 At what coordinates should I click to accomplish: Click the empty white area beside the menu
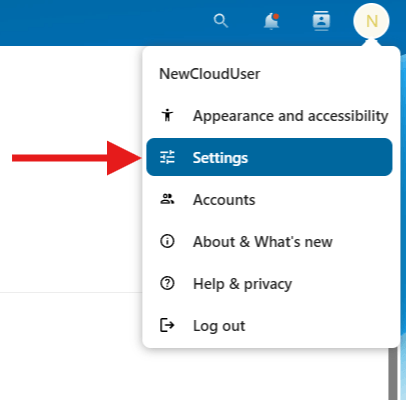coord(70,233)
